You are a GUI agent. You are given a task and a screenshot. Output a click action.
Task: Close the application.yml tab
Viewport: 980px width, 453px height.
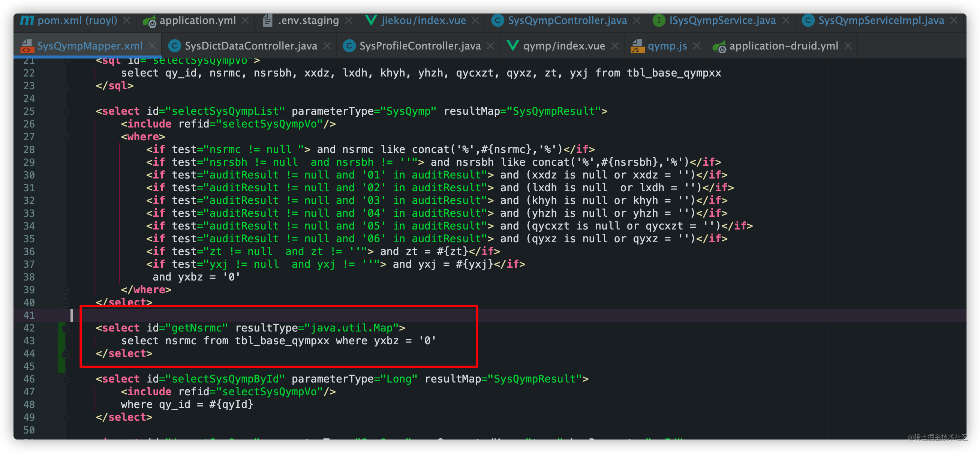tap(246, 20)
